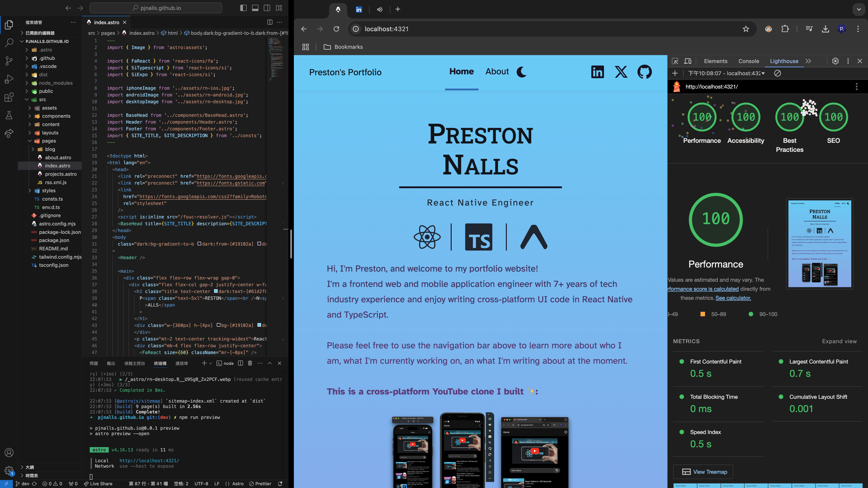The image size is (868, 488).
Task: Toggle the secondary sidebar layout icon
Action: coord(267,8)
